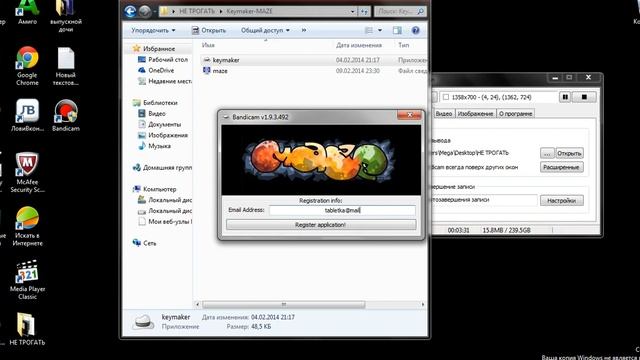Toggle the capture area checkbox in Bandicam
Viewport: 640px width, 360px height.
click(x=446, y=97)
